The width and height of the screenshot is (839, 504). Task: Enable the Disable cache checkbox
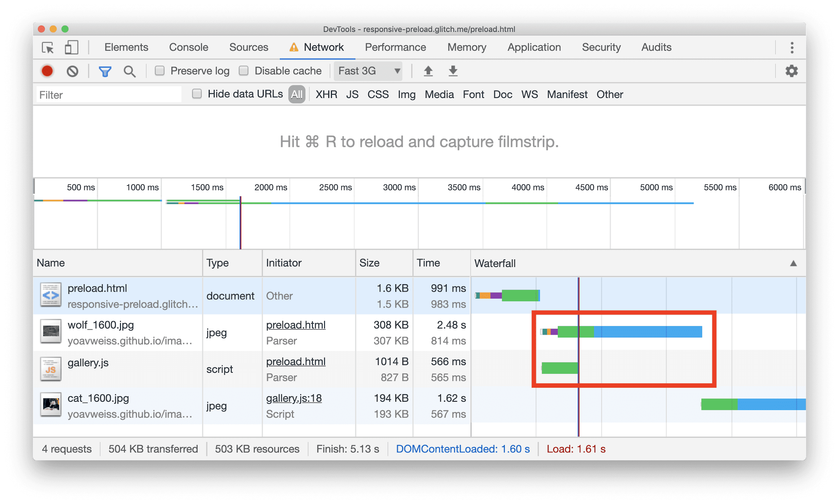[x=245, y=71]
